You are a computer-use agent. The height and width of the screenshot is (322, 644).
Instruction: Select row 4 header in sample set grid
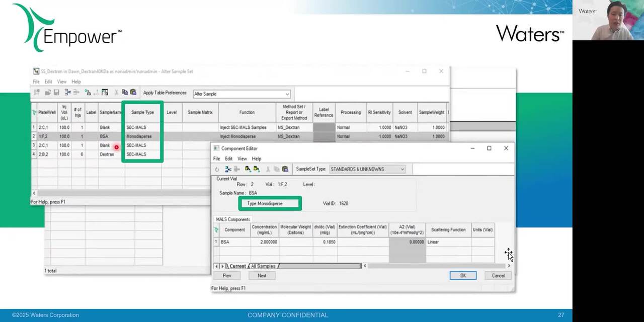click(x=34, y=154)
